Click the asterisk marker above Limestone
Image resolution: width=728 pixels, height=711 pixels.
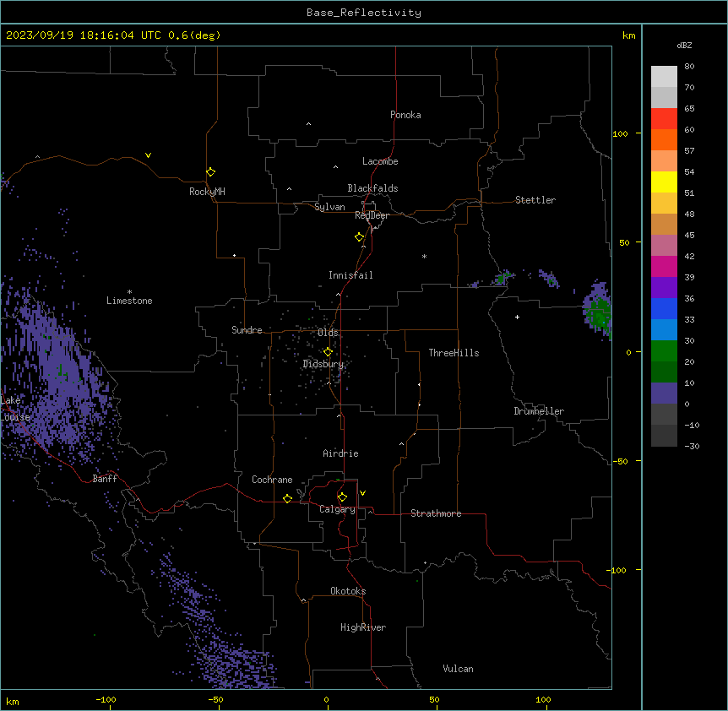click(x=129, y=292)
